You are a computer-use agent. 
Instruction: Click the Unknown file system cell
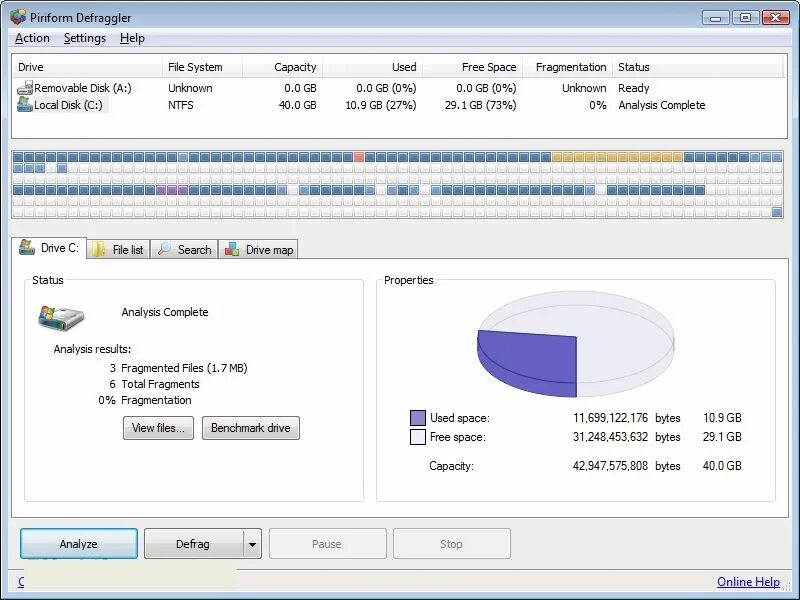(x=190, y=88)
